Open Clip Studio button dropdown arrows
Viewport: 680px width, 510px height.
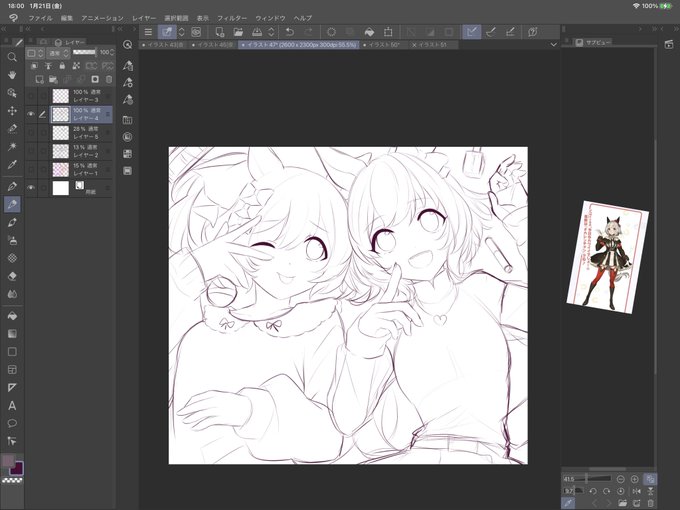[182, 32]
